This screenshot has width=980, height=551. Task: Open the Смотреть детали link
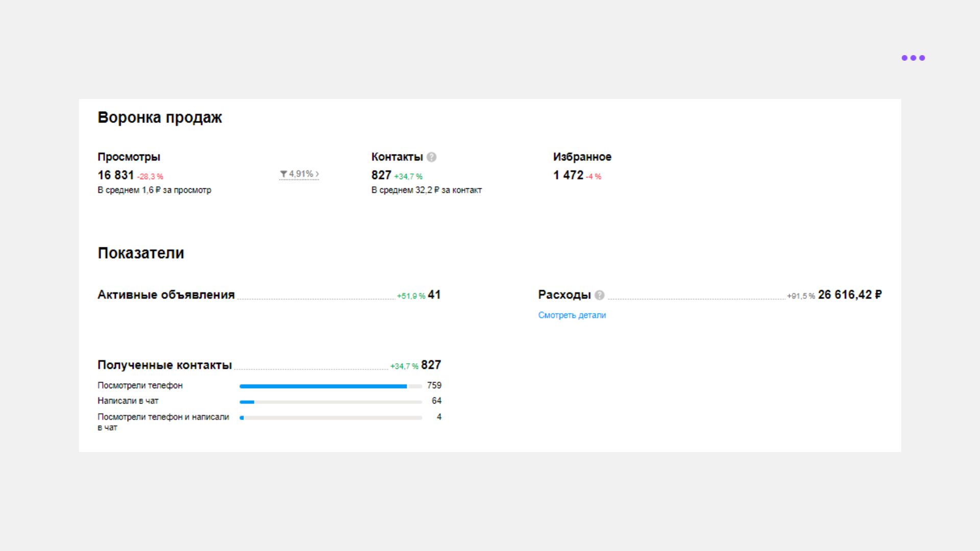pyautogui.click(x=572, y=315)
